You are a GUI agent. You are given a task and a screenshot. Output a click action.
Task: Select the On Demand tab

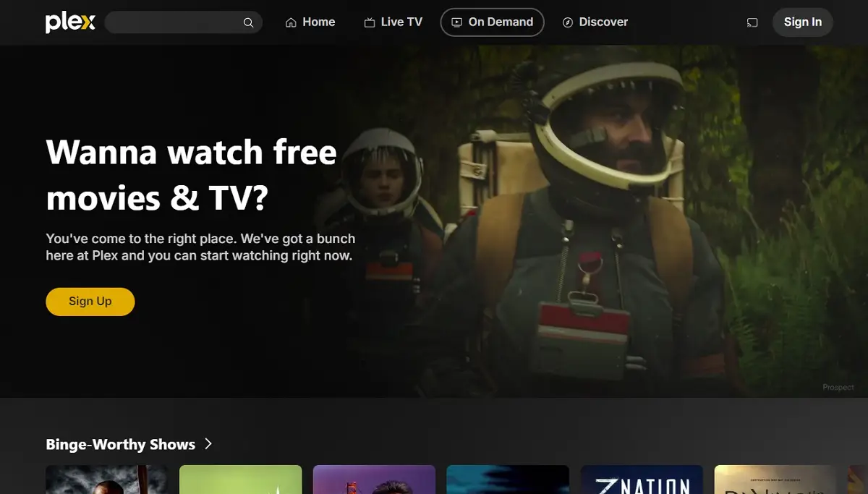point(492,22)
